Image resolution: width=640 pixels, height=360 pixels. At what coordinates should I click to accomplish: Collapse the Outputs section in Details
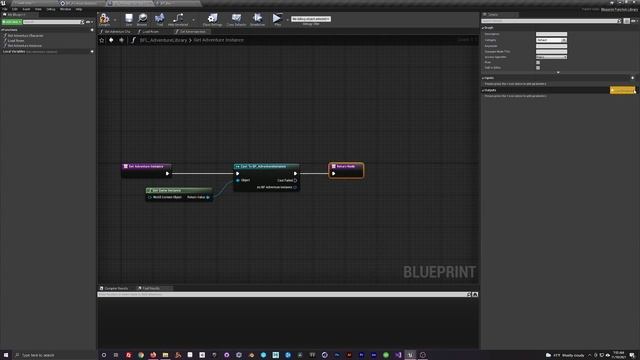tap(483, 90)
